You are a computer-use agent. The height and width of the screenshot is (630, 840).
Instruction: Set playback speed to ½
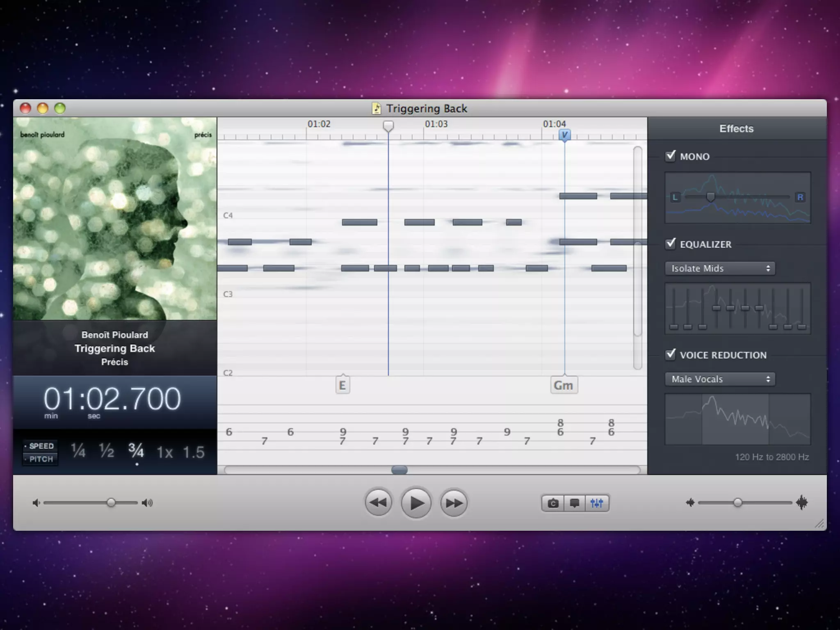(x=106, y=451)
